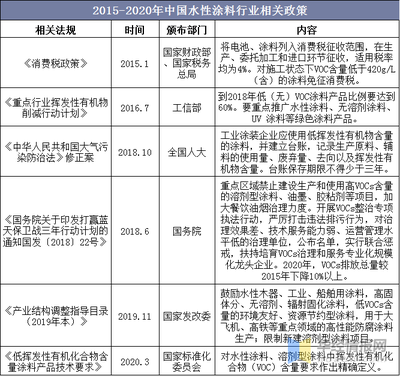Click the date cell 2019.11

point(135,316)
